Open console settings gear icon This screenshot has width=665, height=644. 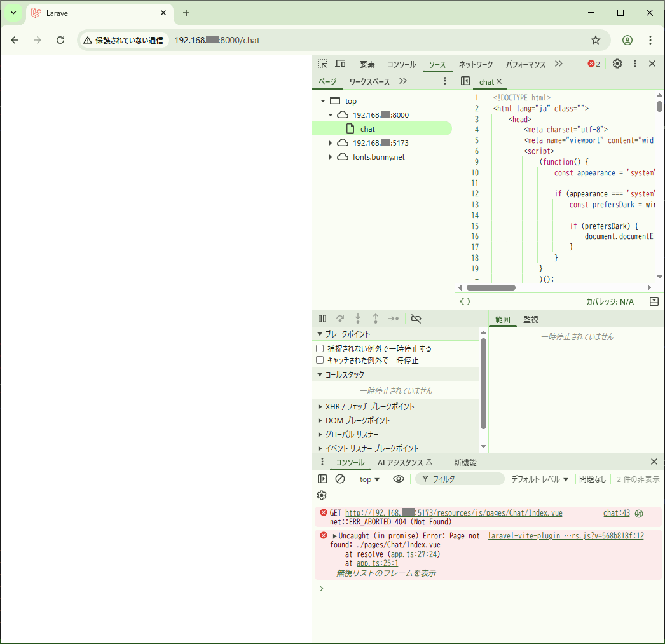(322, 495)
